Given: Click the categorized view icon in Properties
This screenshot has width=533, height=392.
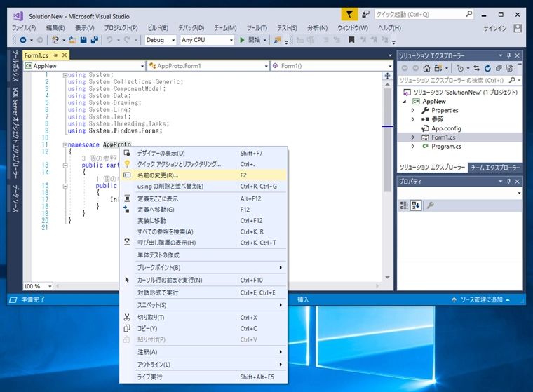Looking at the screenshot, I should (404, 205).
